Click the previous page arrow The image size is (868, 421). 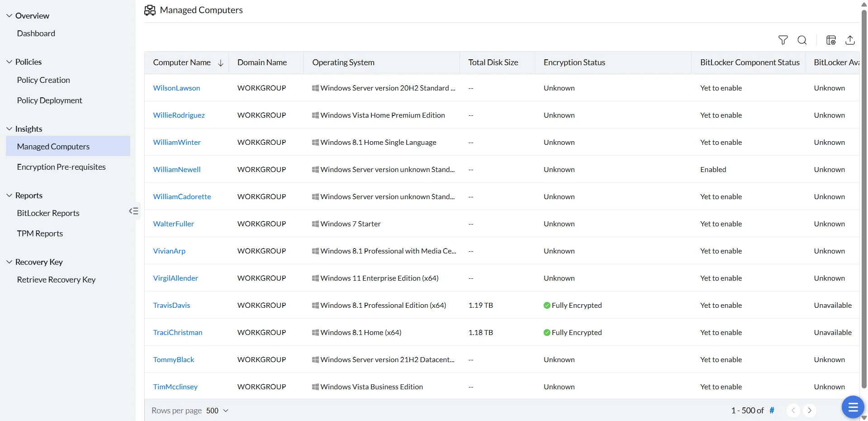coord(793,411)
